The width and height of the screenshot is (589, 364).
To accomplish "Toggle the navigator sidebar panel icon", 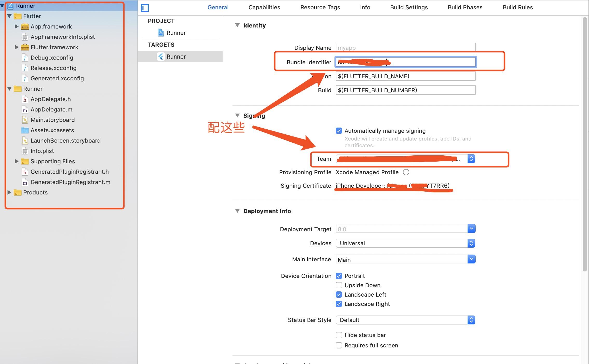I will coord(145,8).
